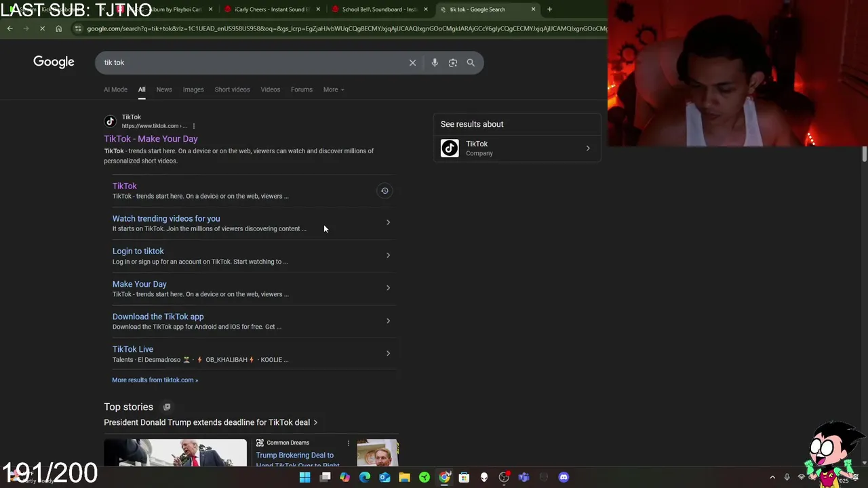Switch to Videos tab
The image size is (868, 488).
click(x=270, y=89)
